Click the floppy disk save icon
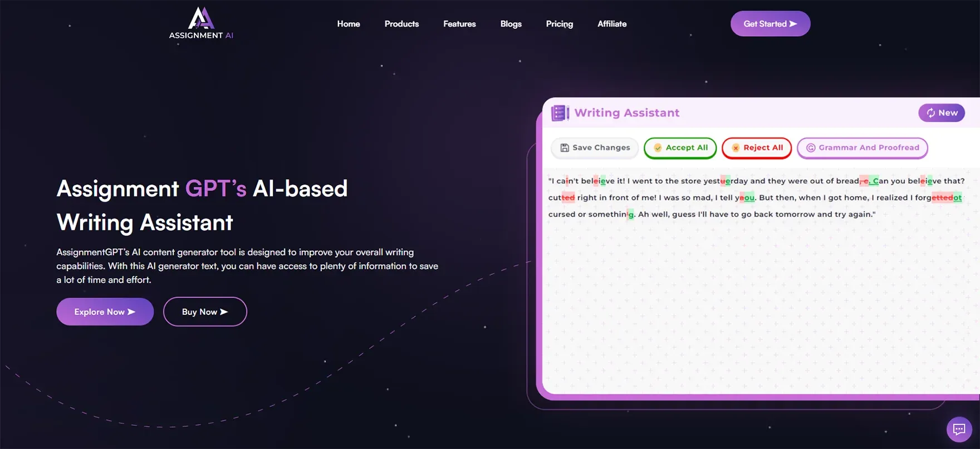The image size is (980, 449). [564, 147]
